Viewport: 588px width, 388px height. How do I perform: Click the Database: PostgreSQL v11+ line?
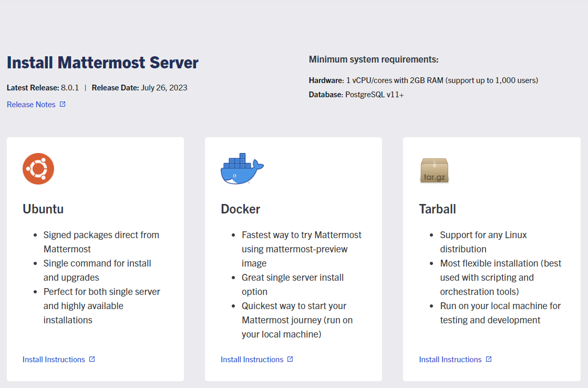[356, 95]
